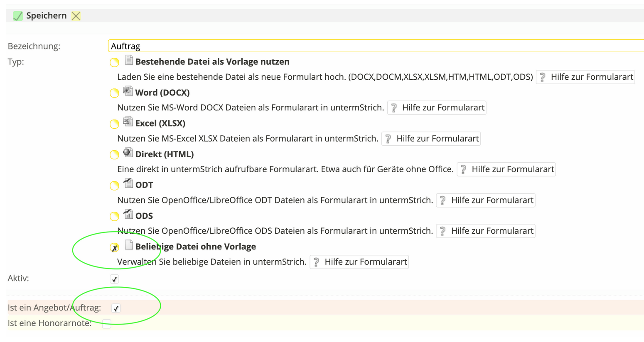Click the ODT document icon
This screenshot has width=644, height=342.
tap(128, 184)
